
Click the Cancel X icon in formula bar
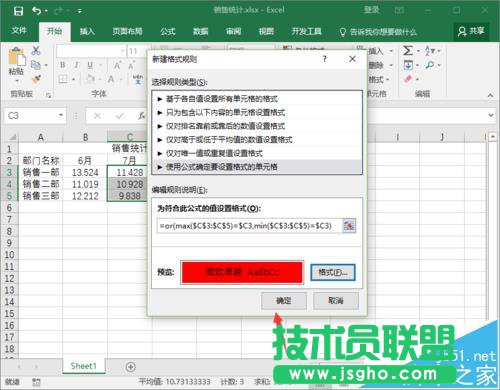(x=97, y=116)
